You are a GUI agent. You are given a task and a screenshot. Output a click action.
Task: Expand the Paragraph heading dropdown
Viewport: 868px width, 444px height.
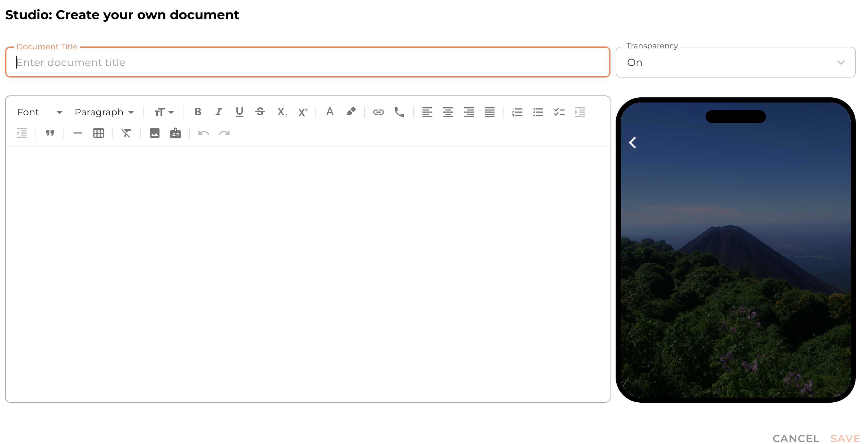(104, 112)
